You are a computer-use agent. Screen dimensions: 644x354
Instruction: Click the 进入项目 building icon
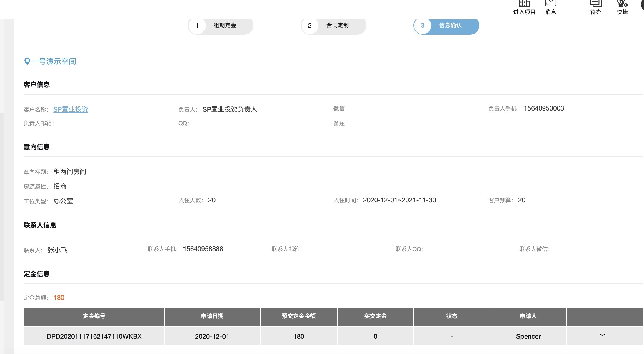click(x=524, y=4)
